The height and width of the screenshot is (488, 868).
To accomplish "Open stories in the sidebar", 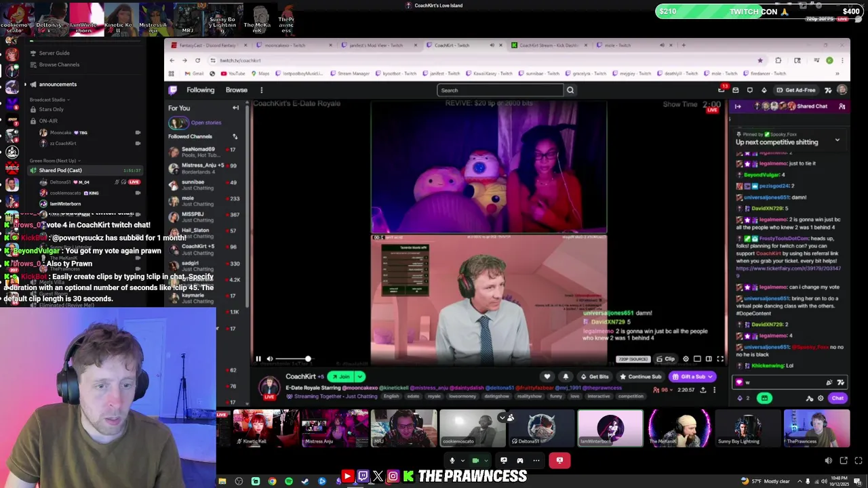I will 196,123.
